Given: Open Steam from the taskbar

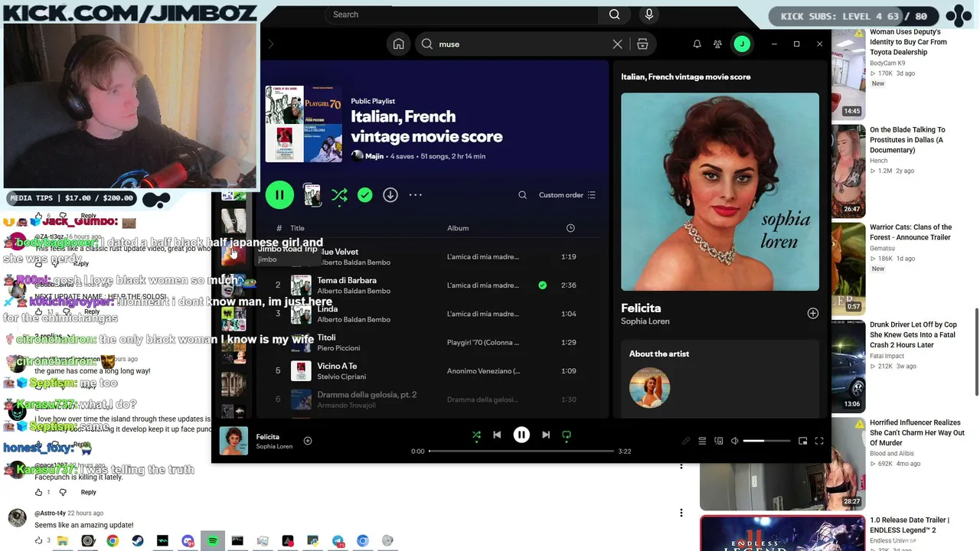Looking at the screenshot, I should 138,541.
